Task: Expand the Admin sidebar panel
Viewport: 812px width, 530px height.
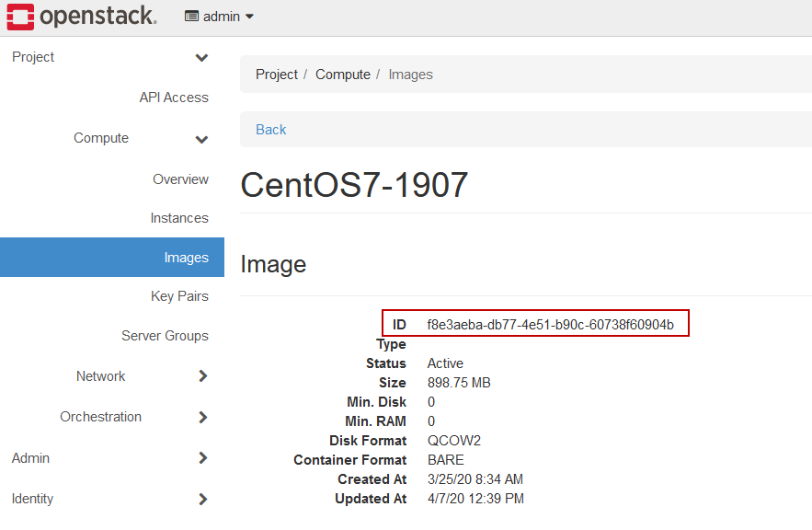Action: coord(202,458)
